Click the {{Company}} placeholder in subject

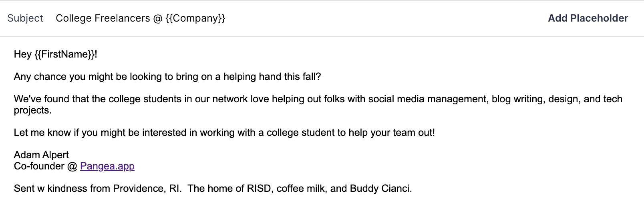click(x=195, y=18)
